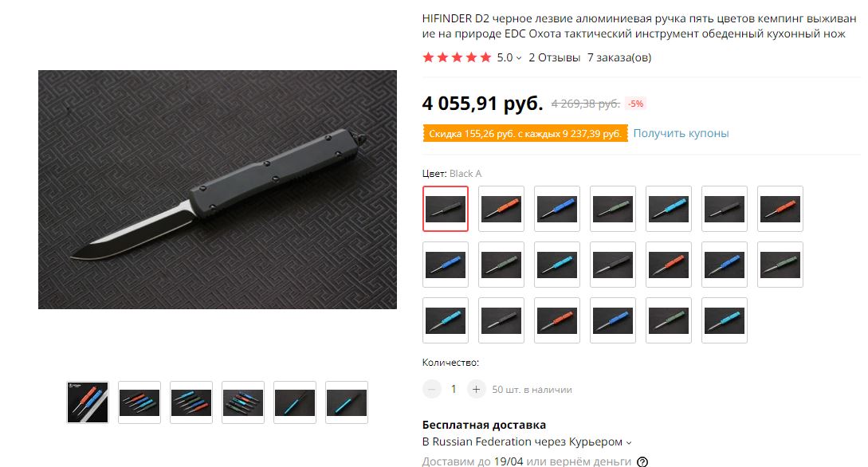Select the Black A color swatch outlined in red

tap(446, 209)
